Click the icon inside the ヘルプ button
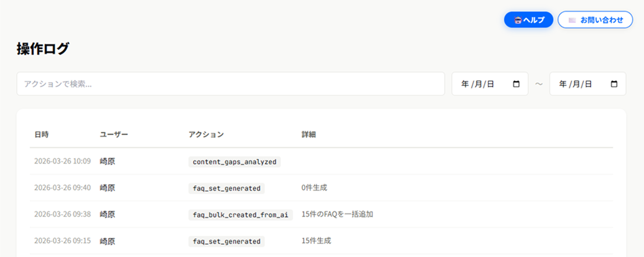Image resolution: width=644 pixels, height=257 pixels. (517, 20)
